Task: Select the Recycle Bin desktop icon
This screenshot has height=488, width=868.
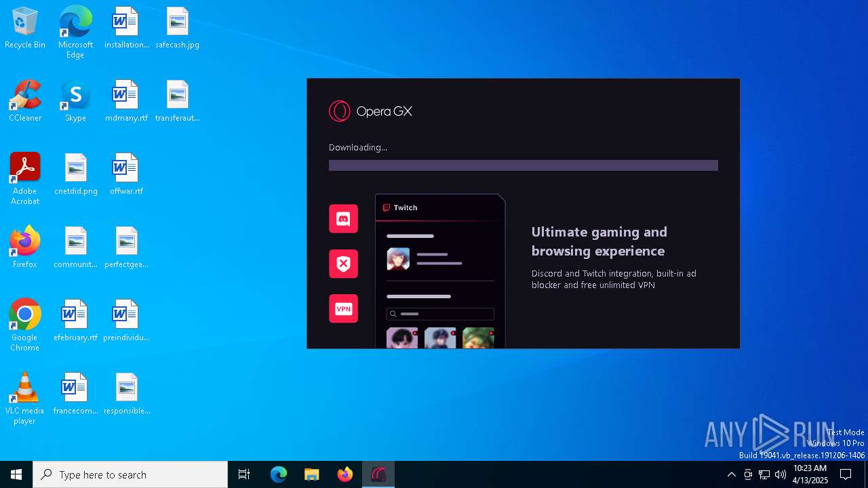Action: pos(25,28)
